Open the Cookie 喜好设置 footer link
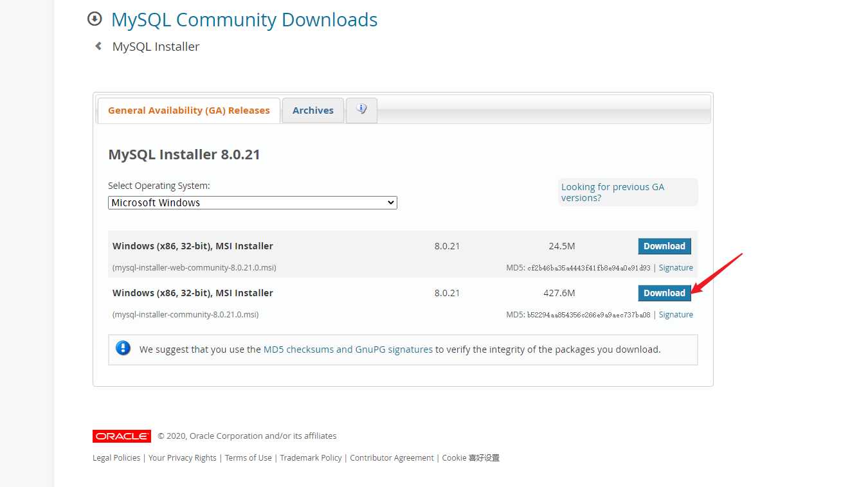 tap(471, 458)
